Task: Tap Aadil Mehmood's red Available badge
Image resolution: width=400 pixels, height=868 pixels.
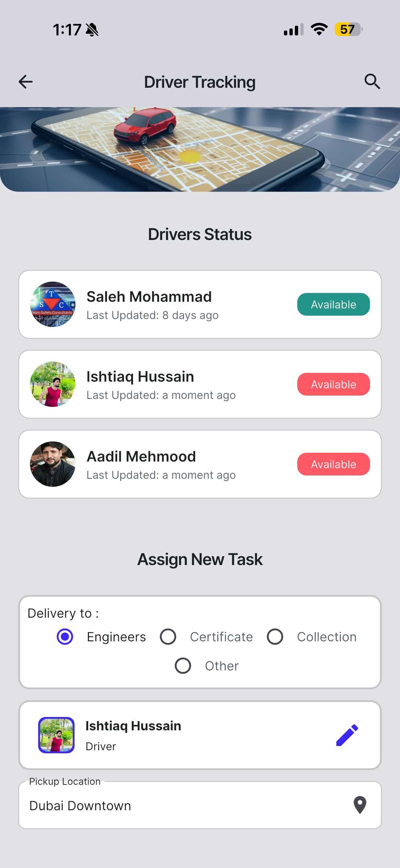Action: click(x=333, y=464)
